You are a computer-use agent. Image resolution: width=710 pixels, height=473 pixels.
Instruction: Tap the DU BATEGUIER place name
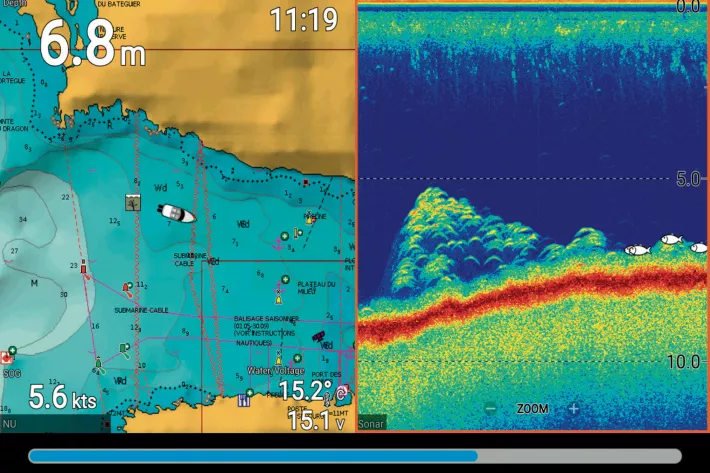pos(119,4)
